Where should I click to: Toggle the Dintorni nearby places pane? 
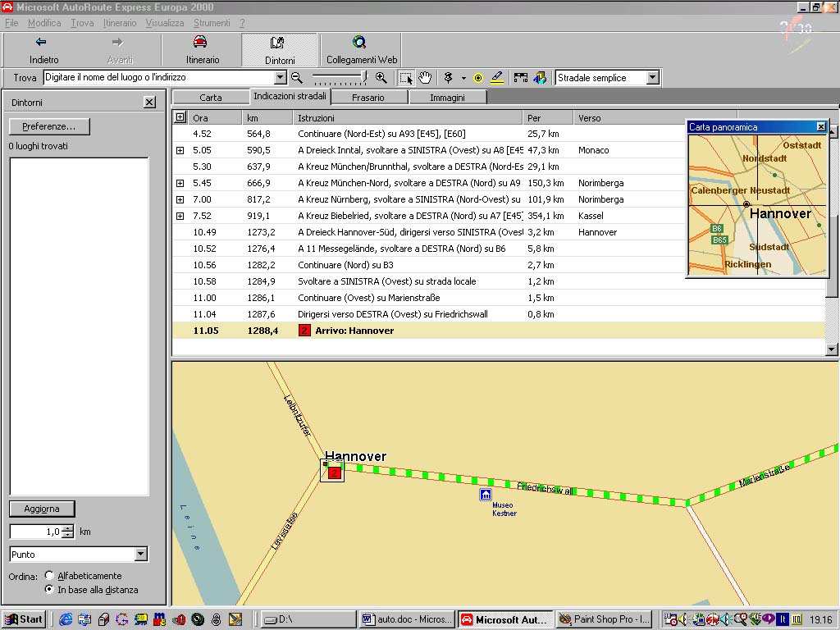point(280,50)
